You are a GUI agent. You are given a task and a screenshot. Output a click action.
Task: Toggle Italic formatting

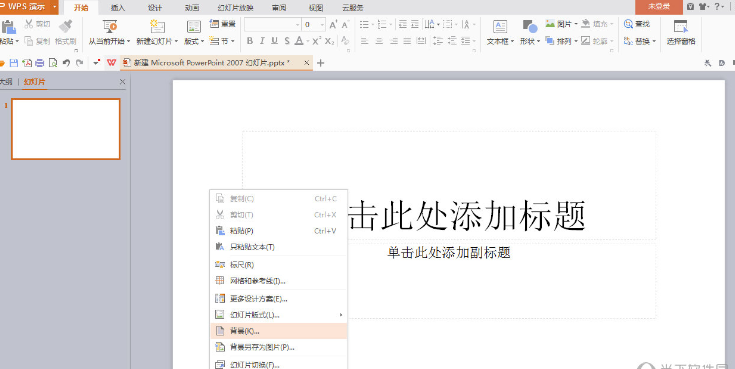pyautogui.click(x=262, y=41)
